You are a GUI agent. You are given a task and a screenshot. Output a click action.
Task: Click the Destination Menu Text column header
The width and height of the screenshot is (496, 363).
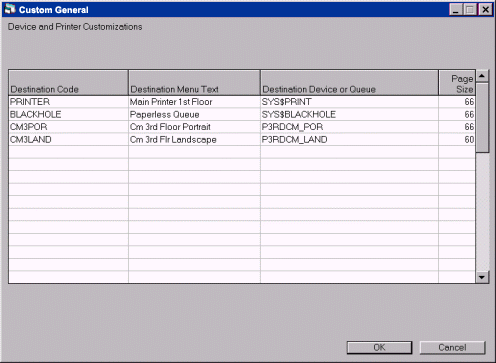[x=194, y=83]
